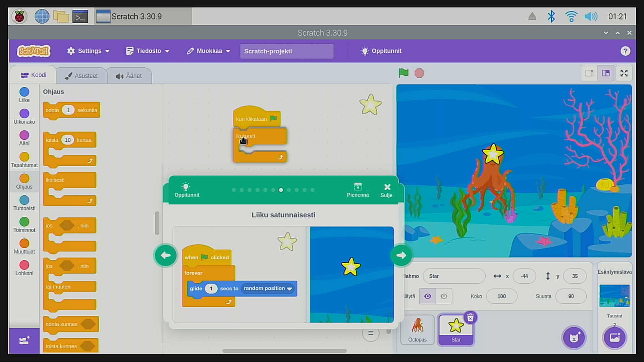Click the value 10 in toista block
Viewport: 644px width, 362px height.
67,140
